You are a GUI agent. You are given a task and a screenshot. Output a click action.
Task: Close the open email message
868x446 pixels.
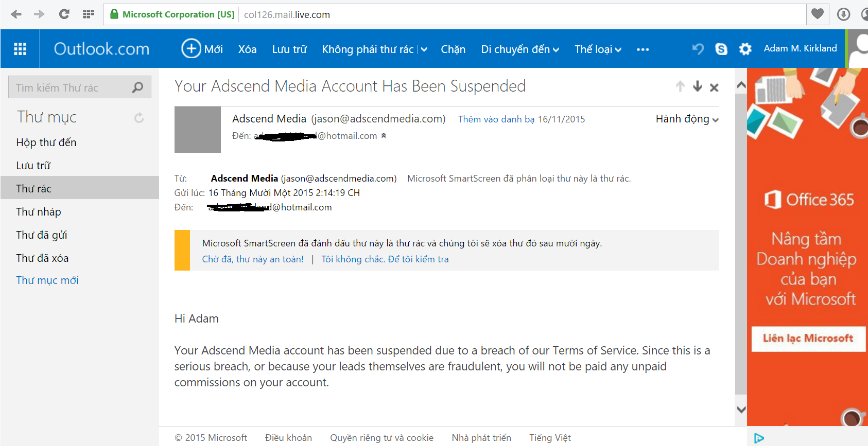[x=714, y=87]
